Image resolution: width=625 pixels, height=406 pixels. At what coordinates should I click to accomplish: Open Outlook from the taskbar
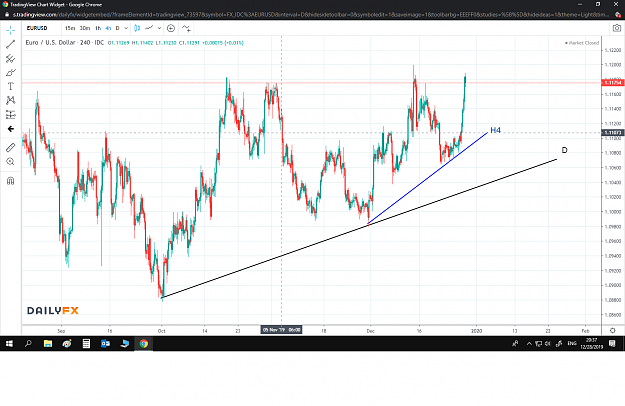coord(105,343)
